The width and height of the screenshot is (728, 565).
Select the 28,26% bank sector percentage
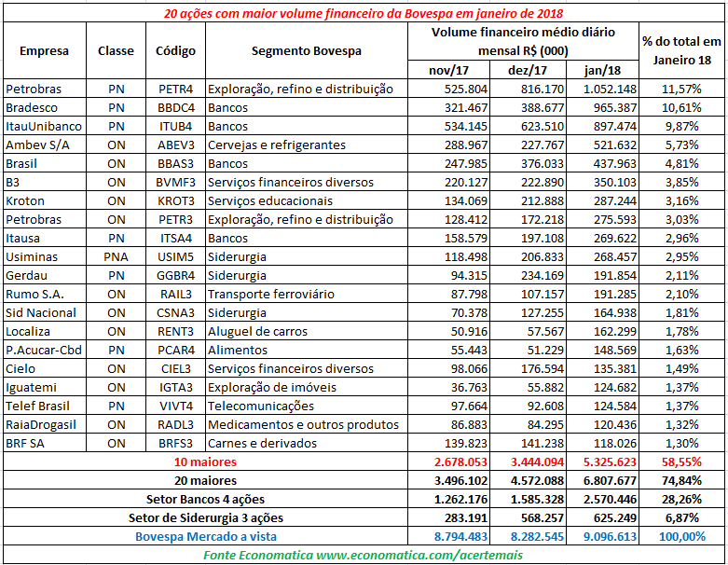681,499
